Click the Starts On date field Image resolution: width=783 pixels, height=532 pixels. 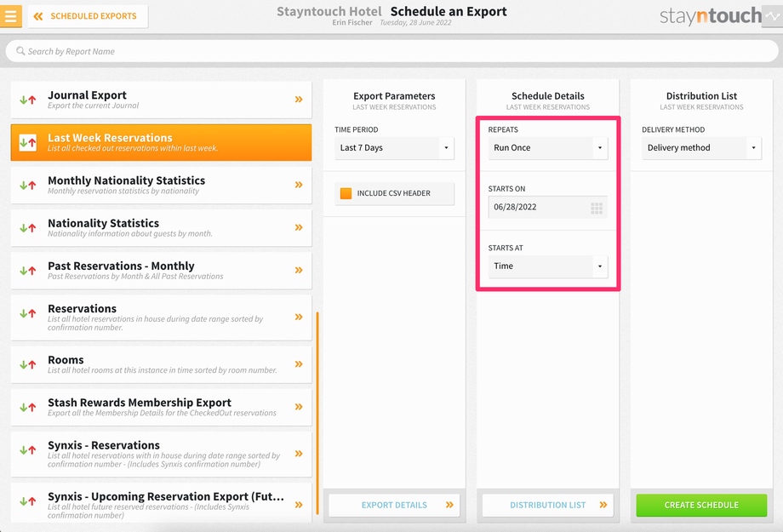point(548,207)
